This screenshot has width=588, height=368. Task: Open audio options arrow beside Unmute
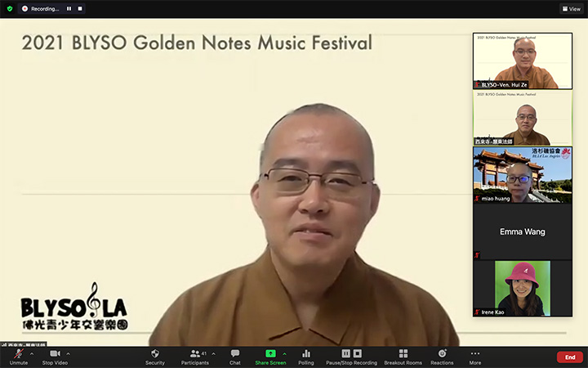point(32,354)
